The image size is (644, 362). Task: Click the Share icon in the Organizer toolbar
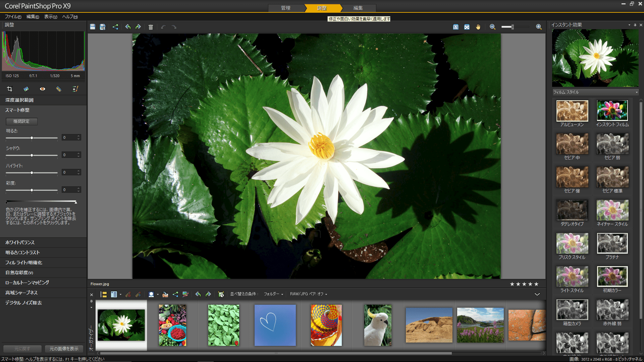tap(175, 294)
